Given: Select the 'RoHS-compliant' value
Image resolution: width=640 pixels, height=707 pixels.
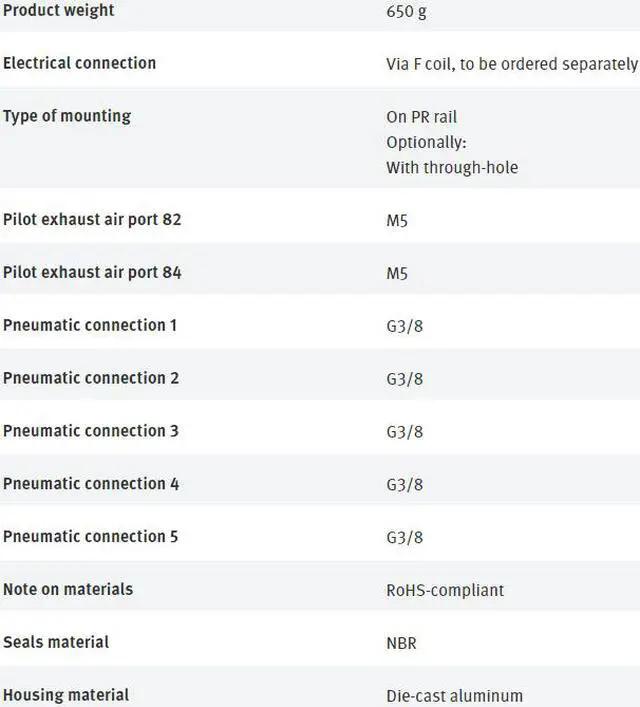Looking at the screenshot, I should coord(445,590).
